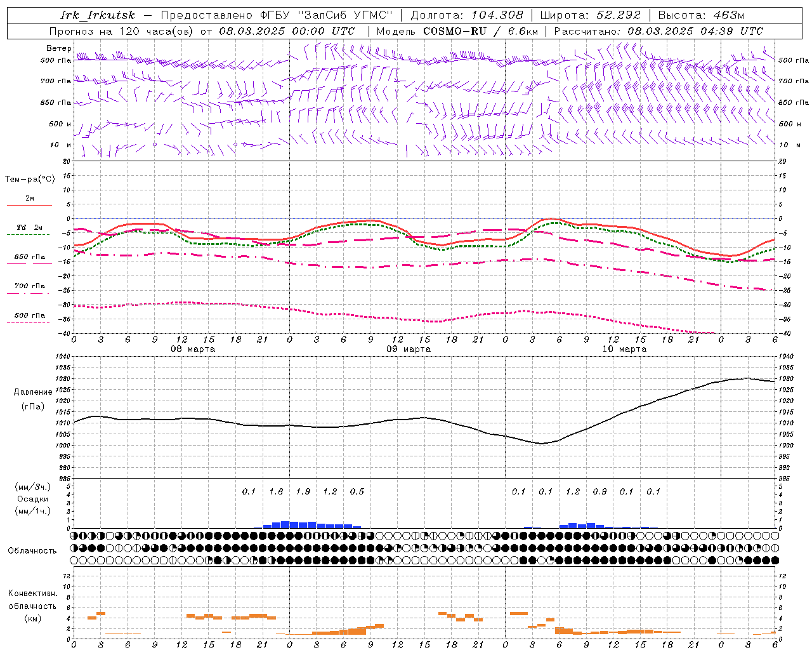
Task: Click the Долгота: 104.308 value
Action: (x=467, y=15)
